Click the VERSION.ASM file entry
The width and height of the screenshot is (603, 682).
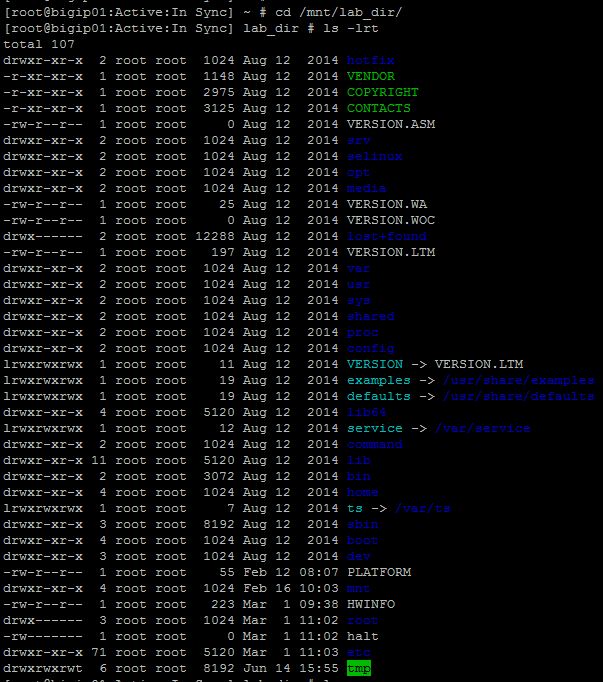coord(390,124)
